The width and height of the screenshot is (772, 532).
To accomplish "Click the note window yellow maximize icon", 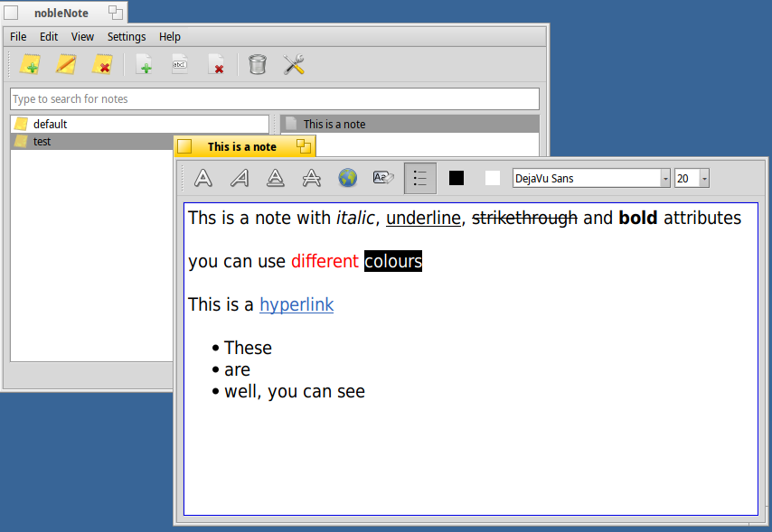I will [304, 146].
